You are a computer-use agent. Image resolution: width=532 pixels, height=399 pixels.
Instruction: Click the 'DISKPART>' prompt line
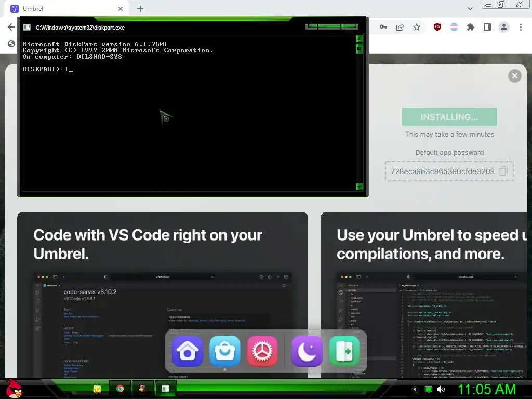47,69
